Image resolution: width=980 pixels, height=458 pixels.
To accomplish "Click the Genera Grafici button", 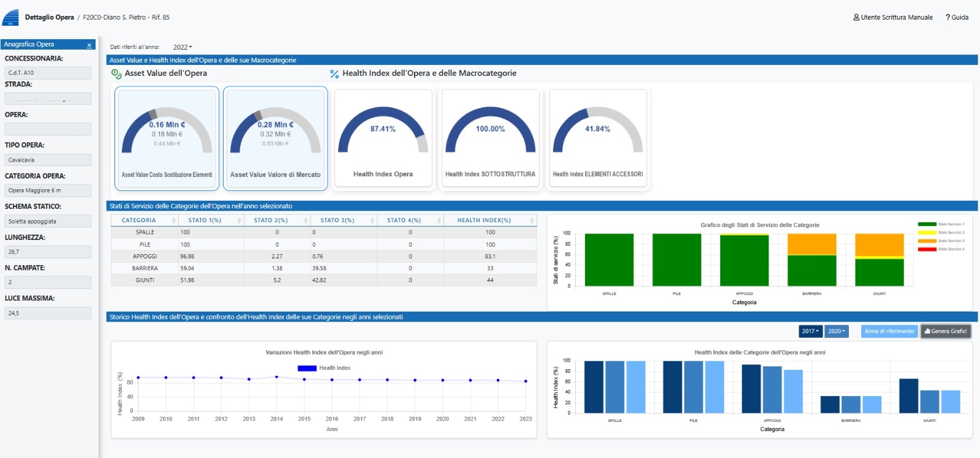I will coord(946,331).
